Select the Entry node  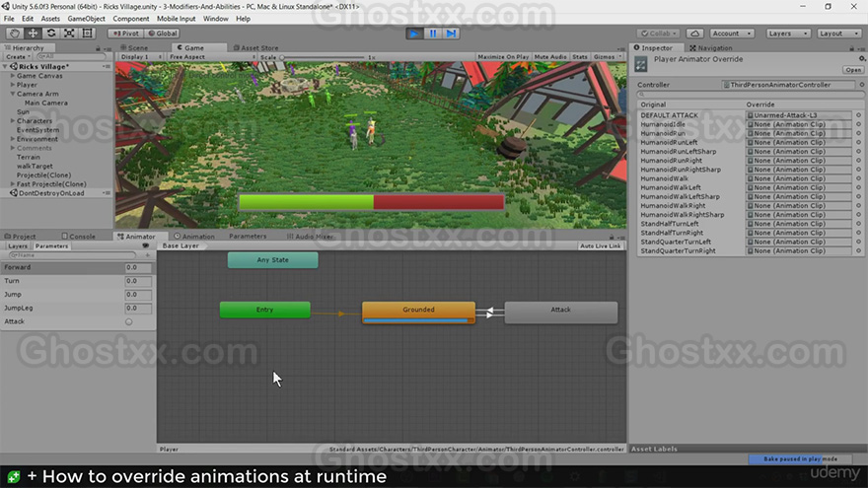264,310
